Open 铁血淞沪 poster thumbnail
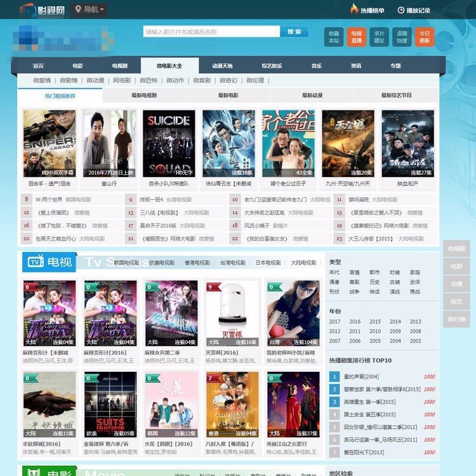476x476 pixels. (x=407, y=143)
